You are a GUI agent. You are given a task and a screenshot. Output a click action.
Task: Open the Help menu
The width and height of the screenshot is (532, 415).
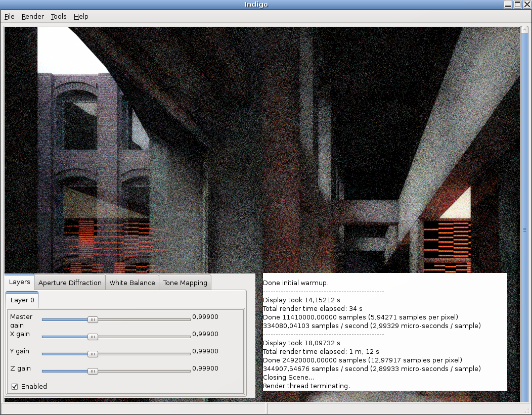pos(81,16)
